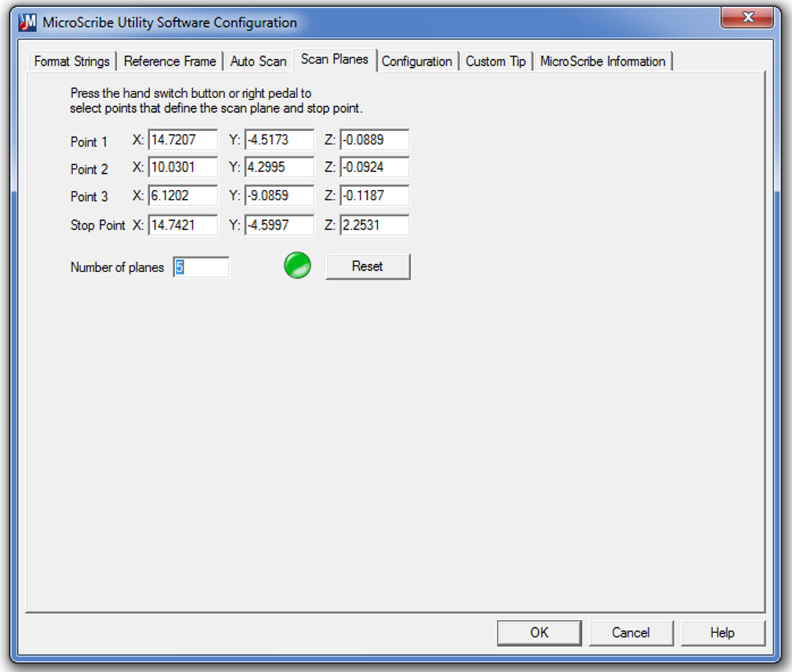Viewport: 792px width, 672px height.
Task: Open the Custom Tip tab
Action: [495, 61]
